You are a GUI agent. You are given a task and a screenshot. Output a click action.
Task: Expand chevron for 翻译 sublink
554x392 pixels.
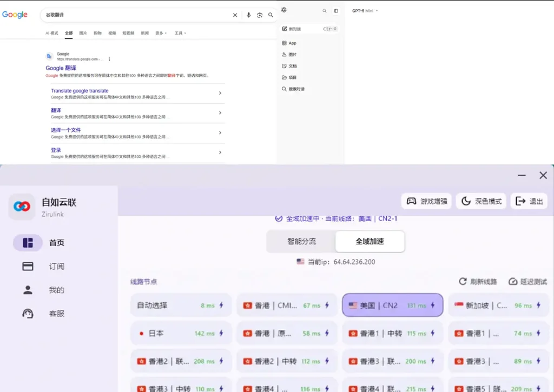[220, 112]
